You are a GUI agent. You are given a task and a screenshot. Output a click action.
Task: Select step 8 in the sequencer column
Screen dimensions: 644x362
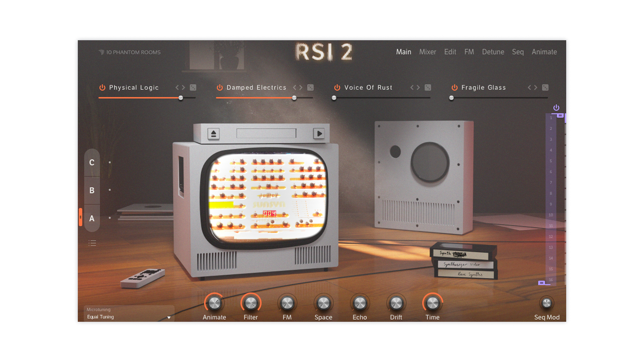pos(551,193)
